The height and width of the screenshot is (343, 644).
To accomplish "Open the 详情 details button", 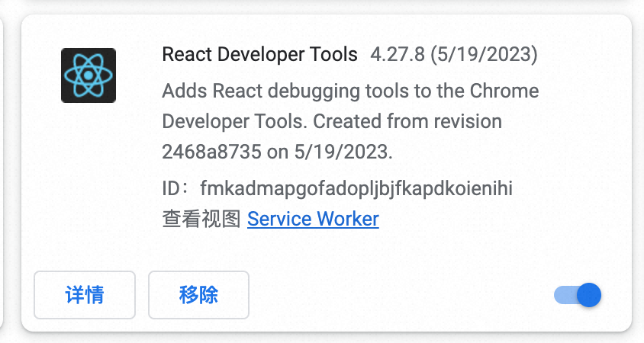I will [85, 295].
